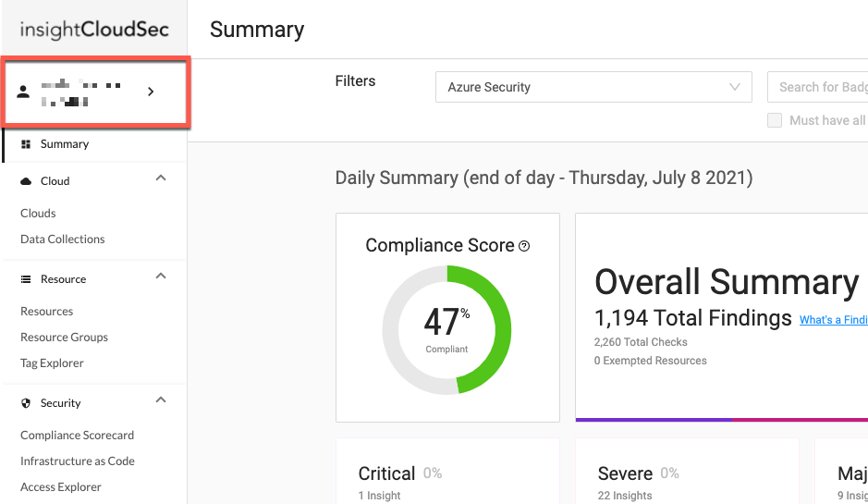Click the insightCloudSec logo
868x504 pixels.
pyautogui.click(x=94, y=30)
